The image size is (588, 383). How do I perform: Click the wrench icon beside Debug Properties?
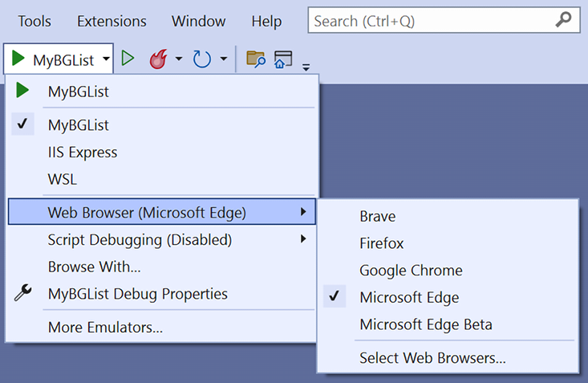pos(23,293)
